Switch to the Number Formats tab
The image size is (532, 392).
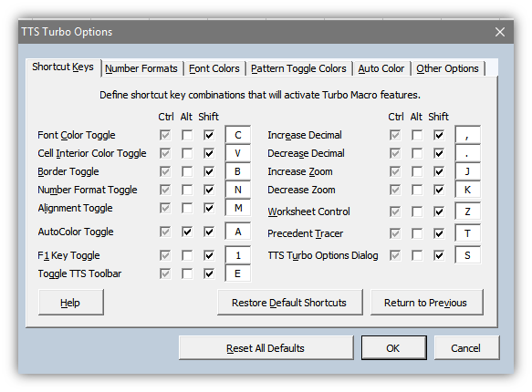coord(141,68)
